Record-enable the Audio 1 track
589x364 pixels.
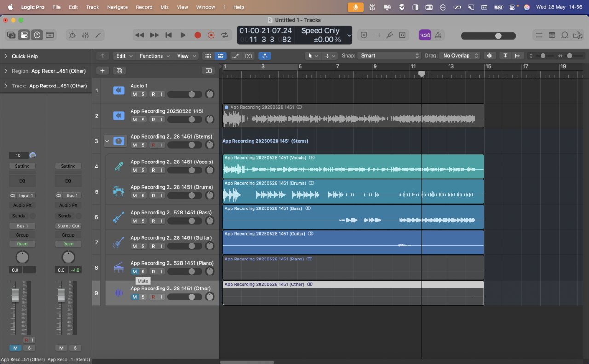(153, 94)
